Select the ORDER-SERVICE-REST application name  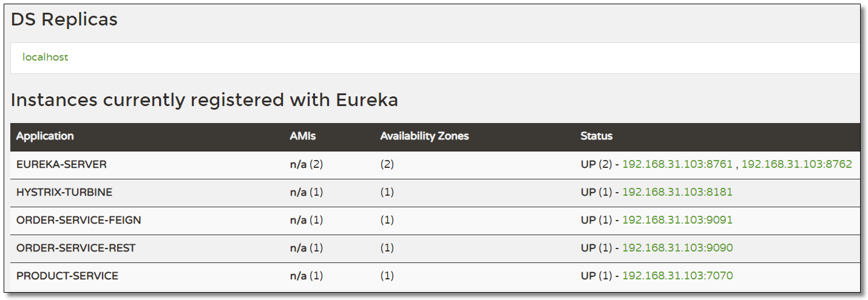pyautogui.click(x=76, y=248)
